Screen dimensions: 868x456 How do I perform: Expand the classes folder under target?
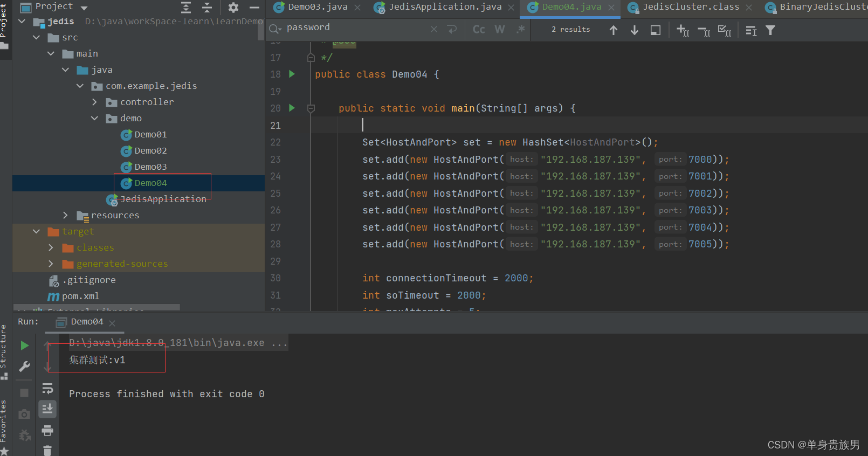tap(51, 247)
